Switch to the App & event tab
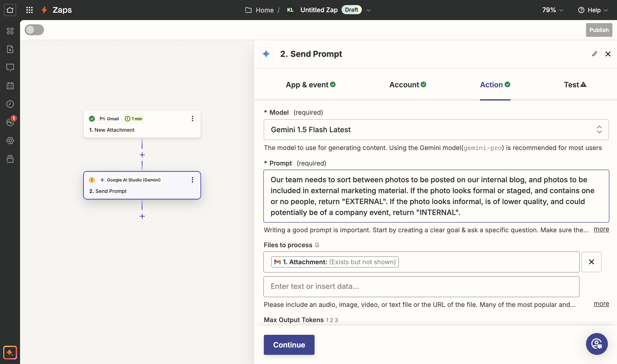Viewport: 617px width, 364px height. [311, 85]
